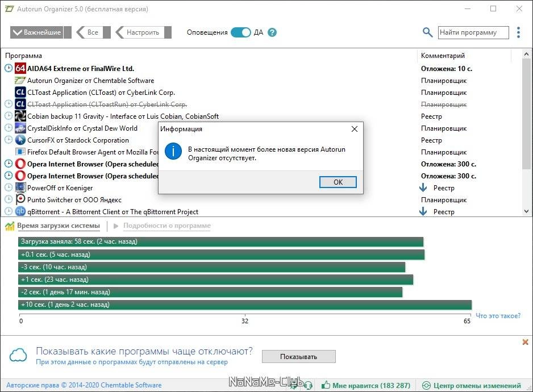
Task: Click Мне нравится (183 287)
Action: coord(366,386)
